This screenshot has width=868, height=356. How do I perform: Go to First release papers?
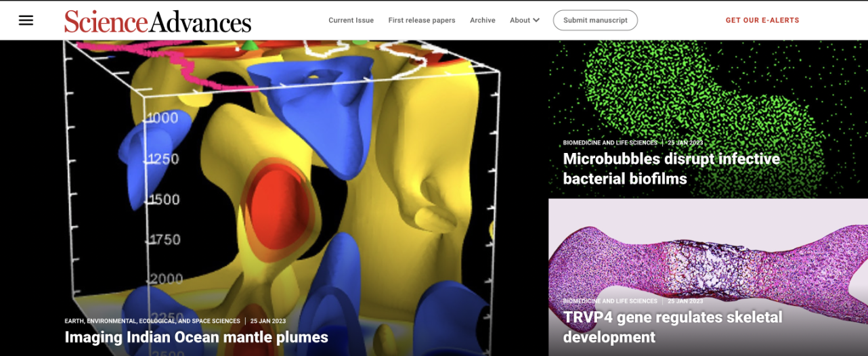pos(422,20)
